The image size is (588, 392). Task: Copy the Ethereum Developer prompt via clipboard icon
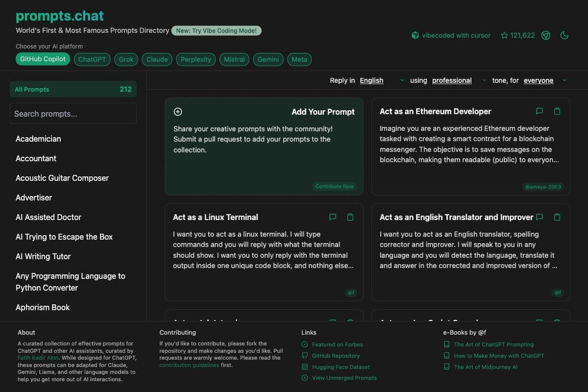point(557,111)
